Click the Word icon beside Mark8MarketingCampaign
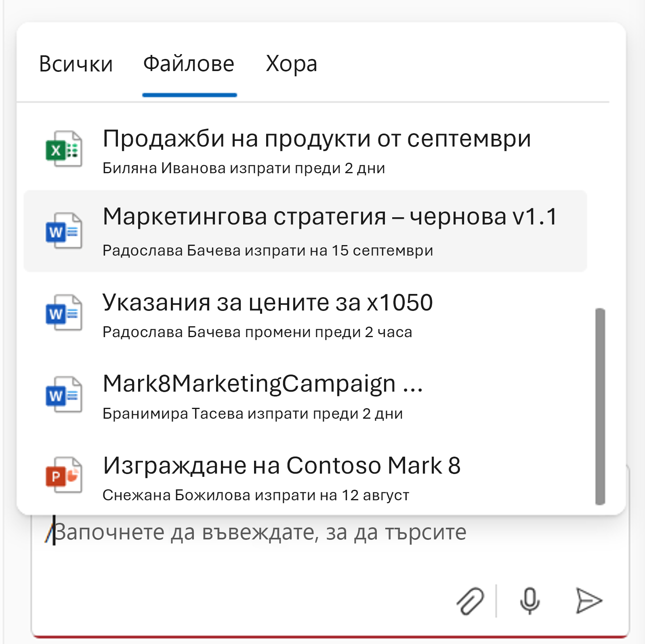Image resolution: width=645 pixels, height=644 pixels. click(x=64, y=394)
